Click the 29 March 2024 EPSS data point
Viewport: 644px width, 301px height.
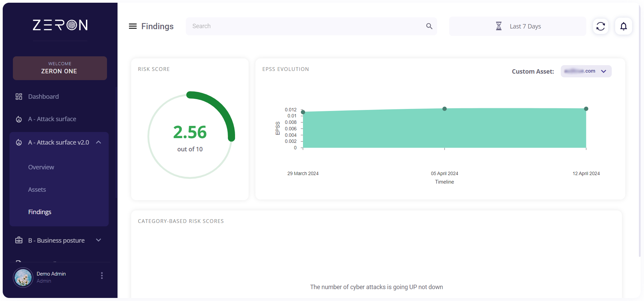pos(303,112)
